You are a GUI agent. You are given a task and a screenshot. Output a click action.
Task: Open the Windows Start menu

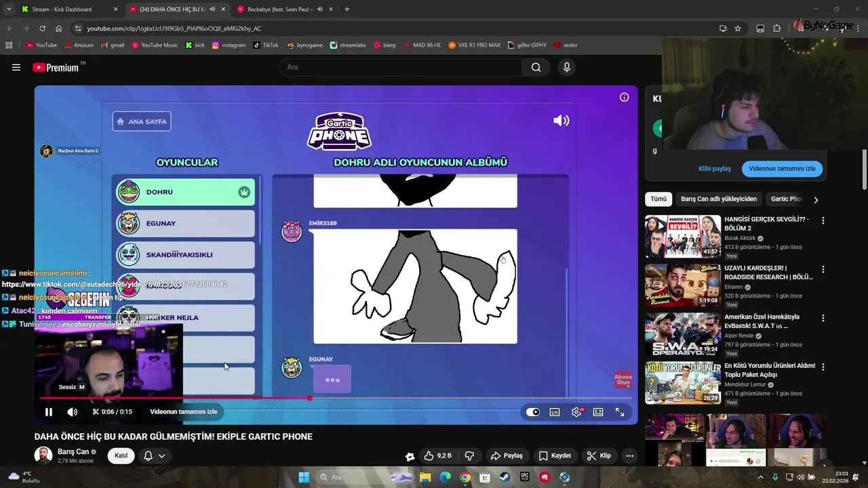coord(304,477)
